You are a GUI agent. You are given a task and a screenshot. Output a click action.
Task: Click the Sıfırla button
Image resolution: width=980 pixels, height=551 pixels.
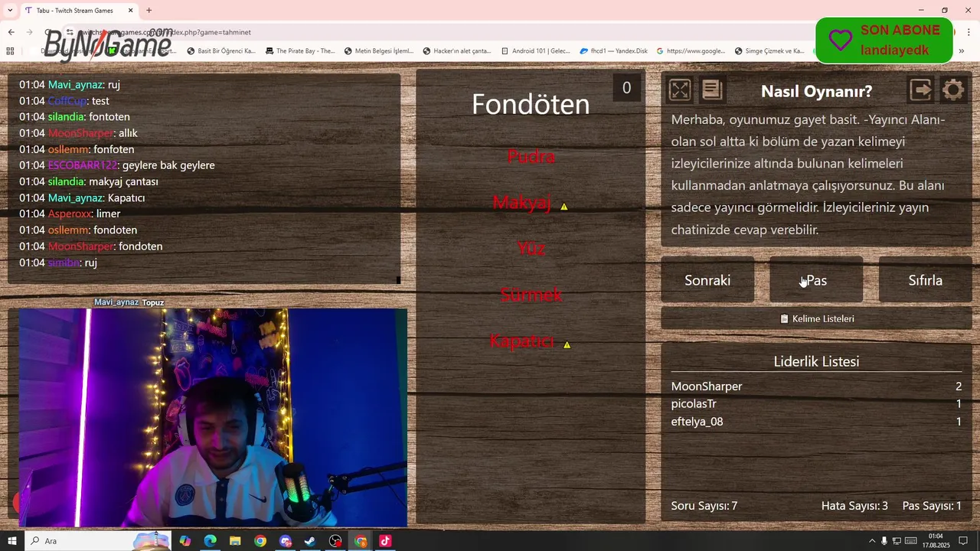coord(925,280)
